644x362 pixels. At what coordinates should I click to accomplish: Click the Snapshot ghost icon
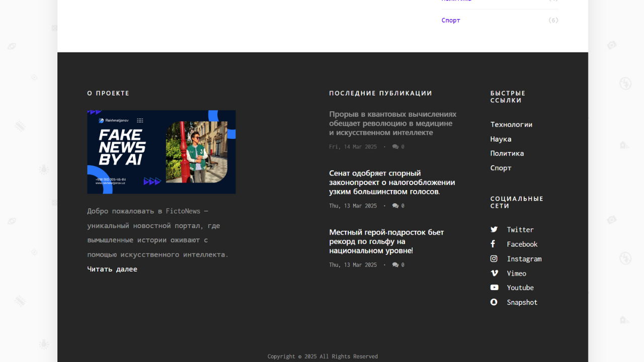point(494,302)
